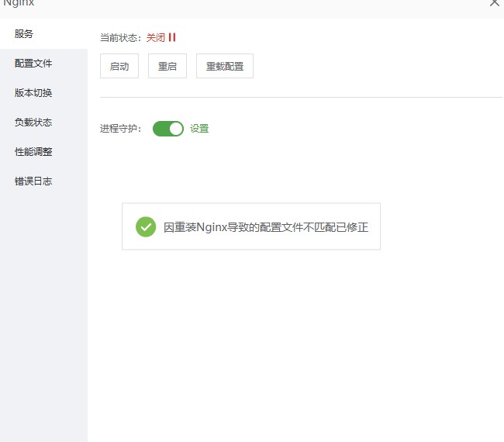504x442 pixels.
Task: Open the 服务 tab in sidebar
Action: pos(43,34)
